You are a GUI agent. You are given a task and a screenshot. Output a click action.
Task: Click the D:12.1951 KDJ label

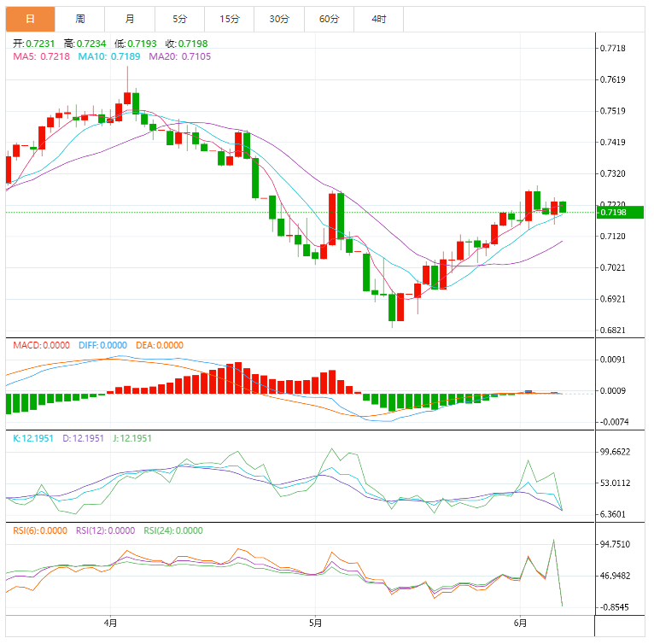[83, 438]
